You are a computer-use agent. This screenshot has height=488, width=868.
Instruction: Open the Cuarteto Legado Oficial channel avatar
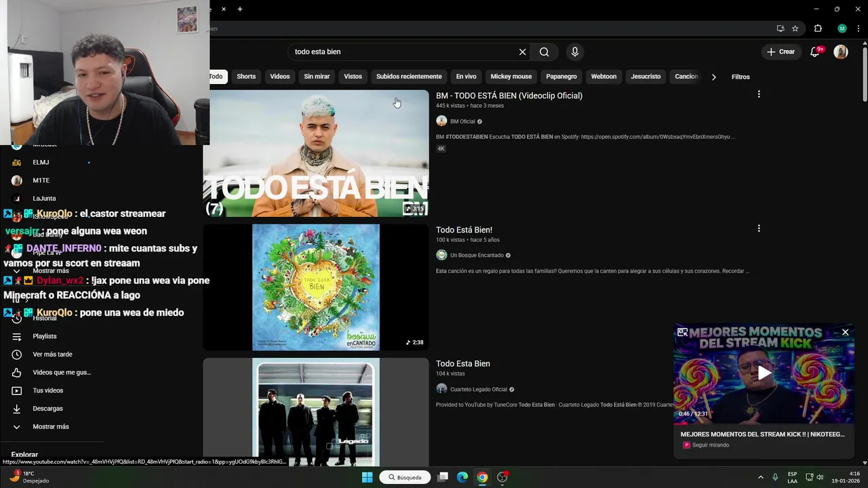(441, 389)
